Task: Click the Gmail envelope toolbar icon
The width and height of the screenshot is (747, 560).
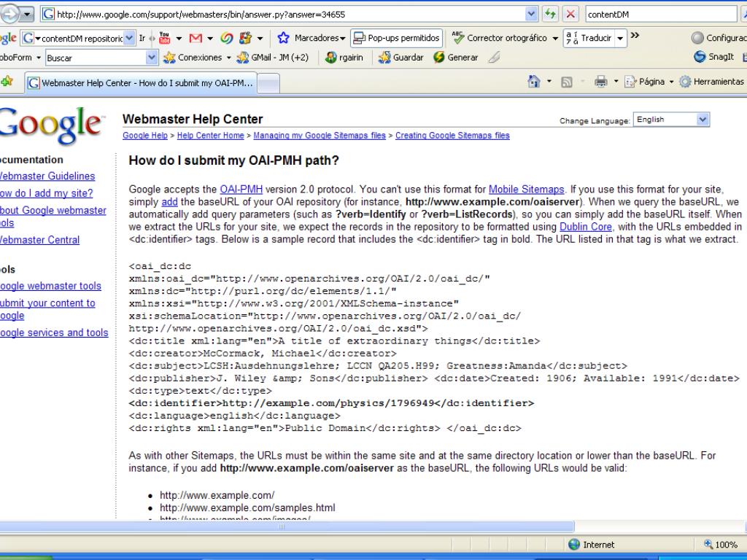Action: (x=196, y=38)
